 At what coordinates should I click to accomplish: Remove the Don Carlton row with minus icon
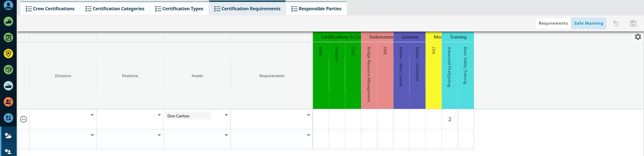[x=23, y=119]
